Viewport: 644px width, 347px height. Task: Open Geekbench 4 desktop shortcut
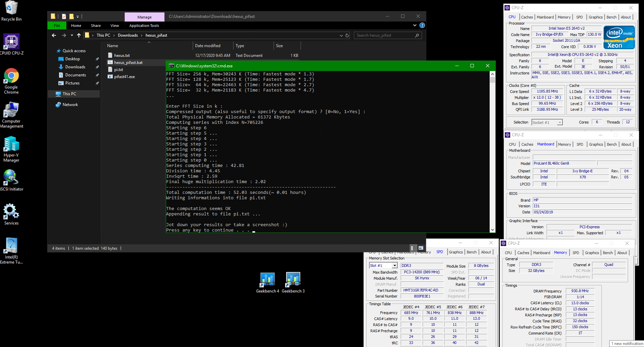coord(268,283)
